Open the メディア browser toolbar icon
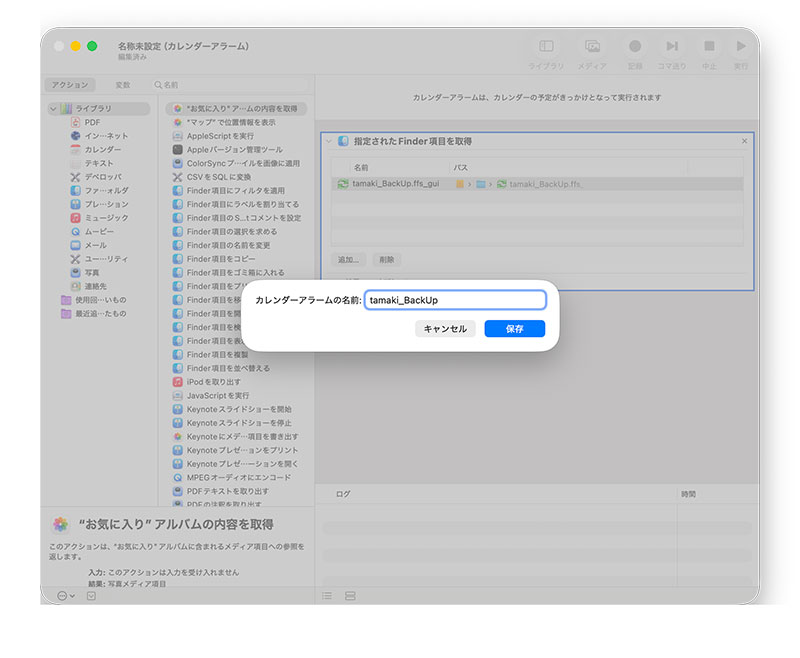This screenshot has height=658, width=800. (x=592, y=47)
